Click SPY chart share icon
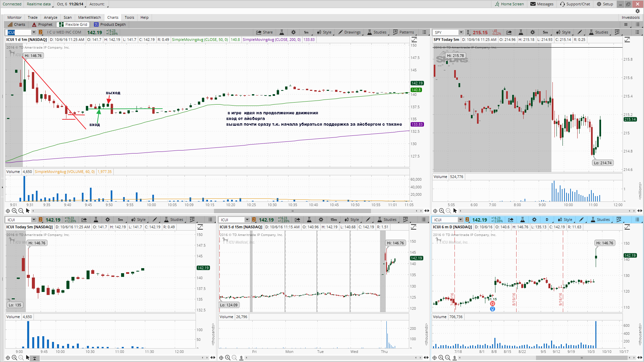 [x=509, y=32]
